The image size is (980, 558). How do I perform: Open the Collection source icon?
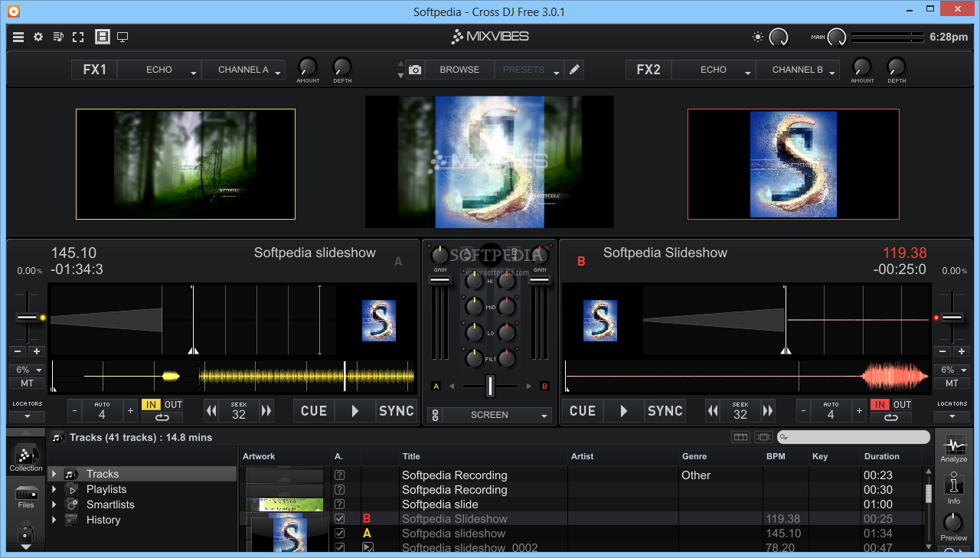[26, 458]
